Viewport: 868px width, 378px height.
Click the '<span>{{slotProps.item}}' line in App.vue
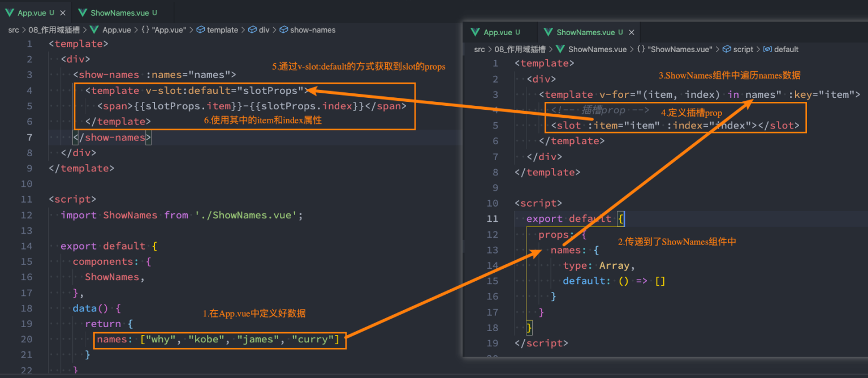point(252,106)
